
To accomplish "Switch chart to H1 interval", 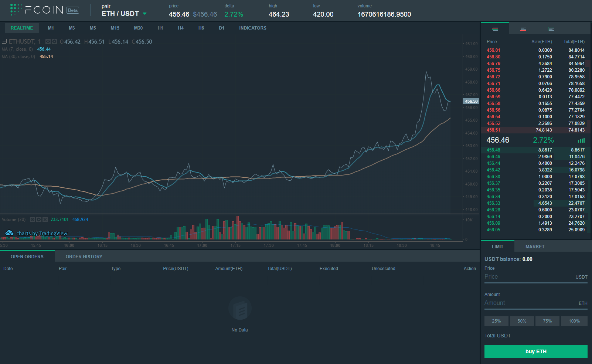I will click(160, 28).
